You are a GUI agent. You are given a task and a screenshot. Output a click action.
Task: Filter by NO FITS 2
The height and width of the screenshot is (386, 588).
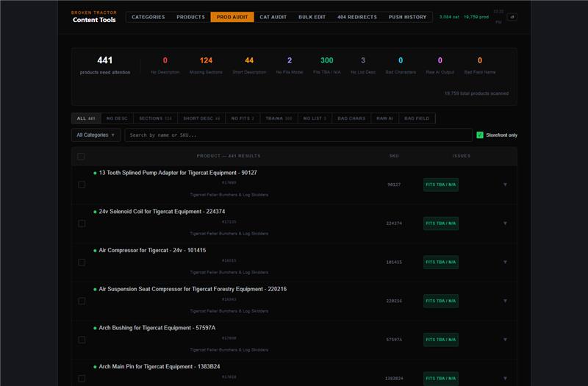click(x=243, y=118)
